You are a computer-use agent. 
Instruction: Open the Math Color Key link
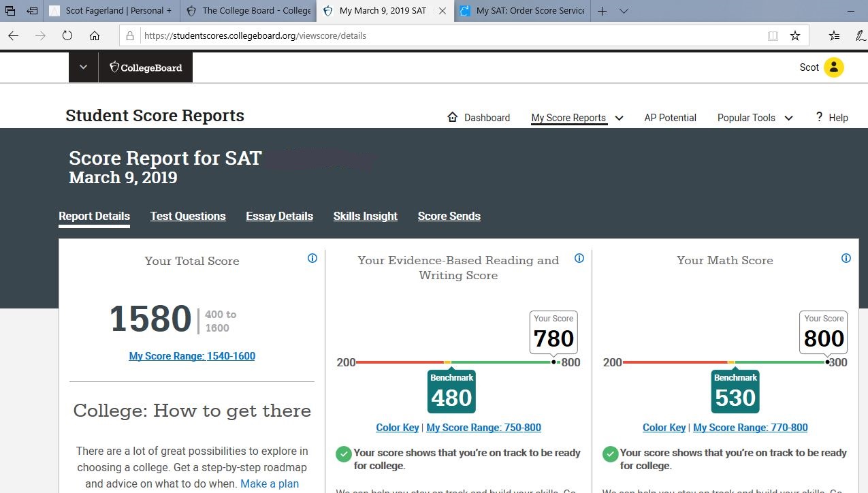(x=664, y=428)
